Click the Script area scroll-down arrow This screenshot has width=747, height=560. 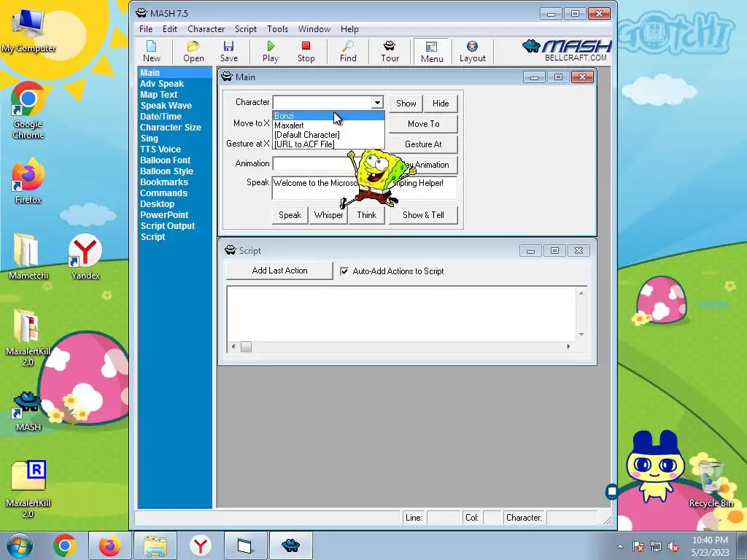pyautogui.click(x=581, y=335)
